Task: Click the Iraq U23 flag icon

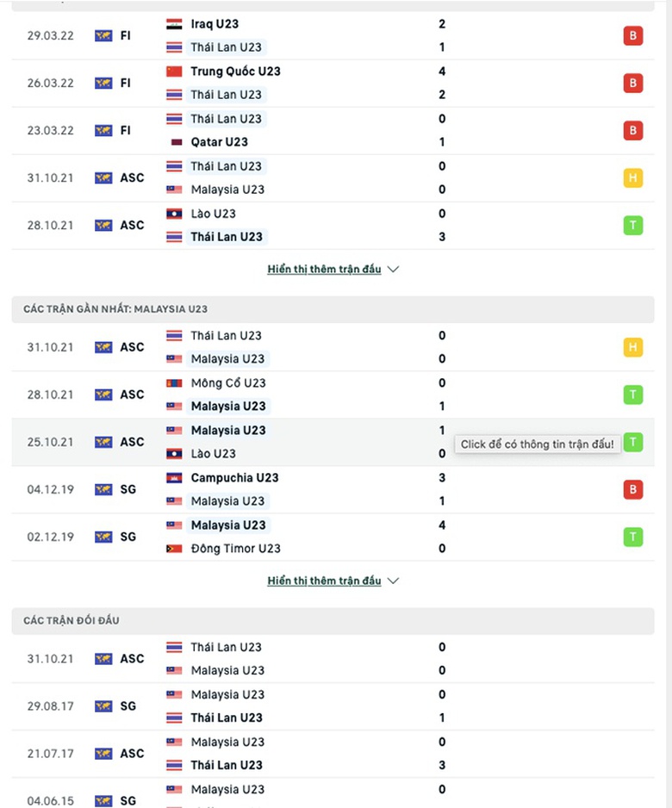Action: (174, 24)
